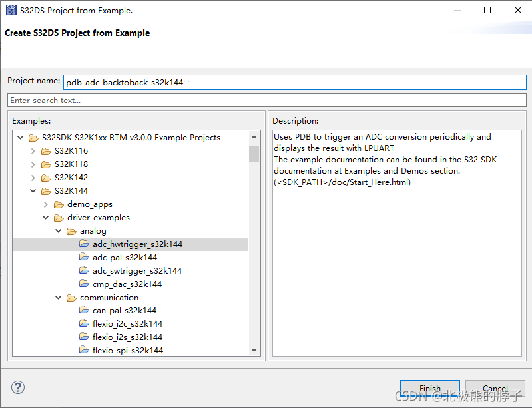This screenshot has height=408, width=532.
Task: Select the S32K118 label
Action: click(71, 164)
